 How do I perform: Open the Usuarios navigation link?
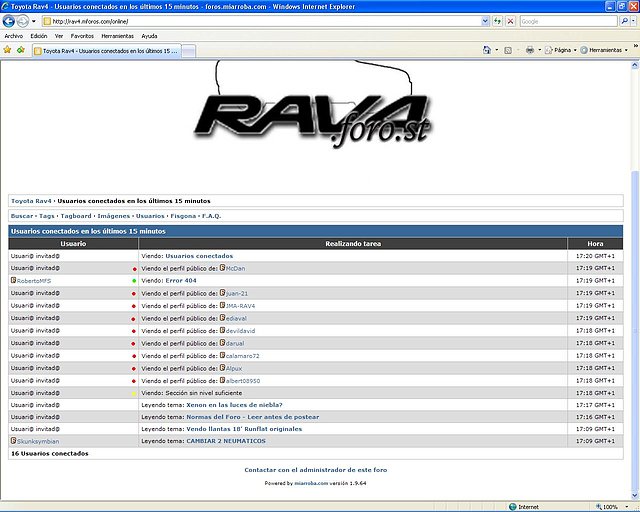click(150, 216)
